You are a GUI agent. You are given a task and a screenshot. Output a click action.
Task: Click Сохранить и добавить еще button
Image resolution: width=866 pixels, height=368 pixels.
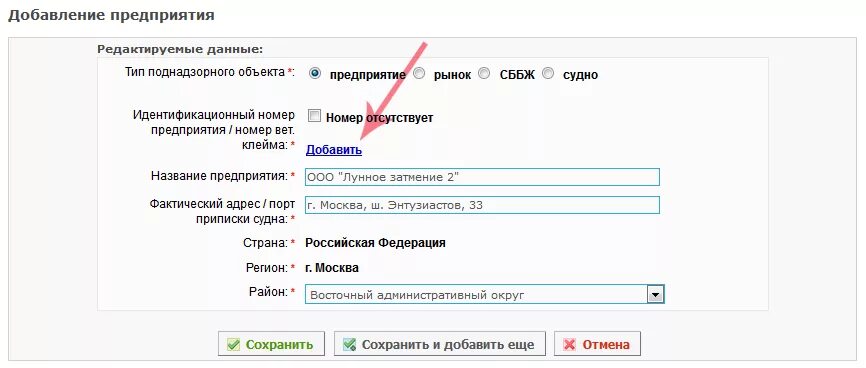440,344
